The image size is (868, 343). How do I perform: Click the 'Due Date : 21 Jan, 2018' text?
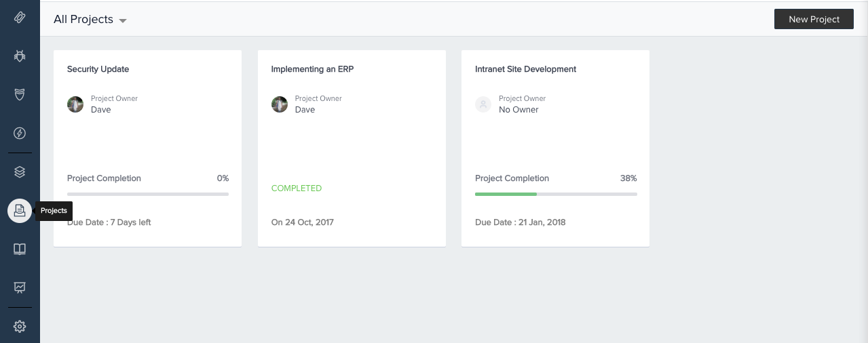click(x=521, y=222)
